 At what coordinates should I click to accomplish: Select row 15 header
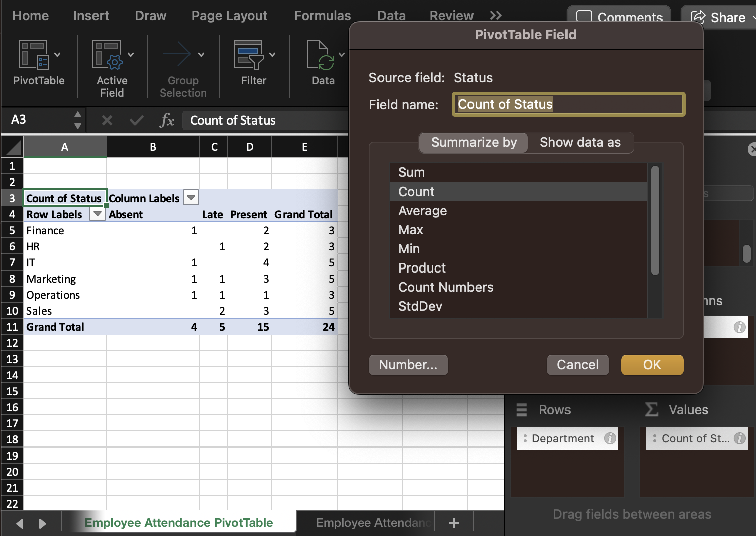click(x=12, y=391)
